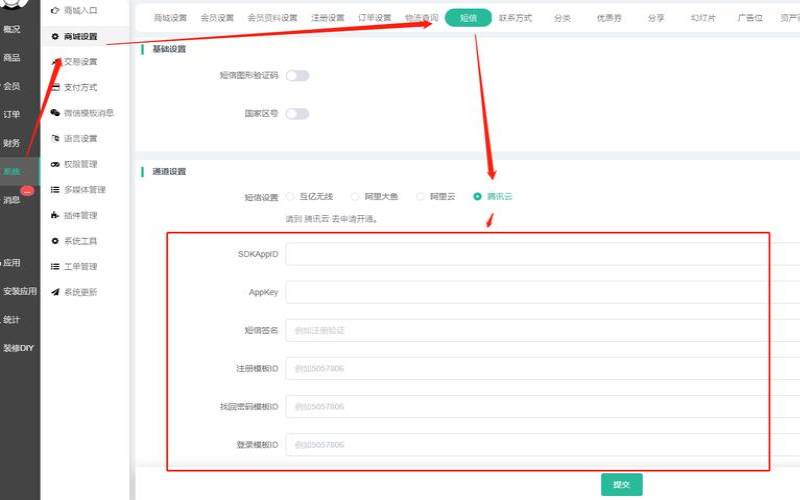Click the plugin icon beside 插件管理
This screenshot has height=500, width=800.
[55, 215]
